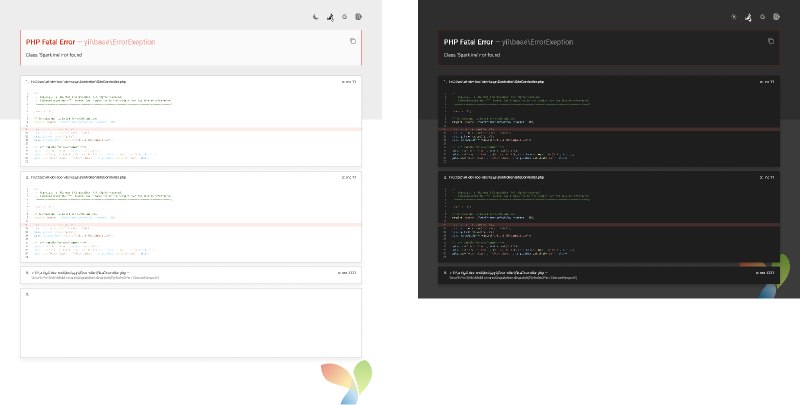The width and height of the screenshot is (800, 405).
Task: Click frame 1 line number in dark page
Action: pyautogui.click(x=767, y=82)
